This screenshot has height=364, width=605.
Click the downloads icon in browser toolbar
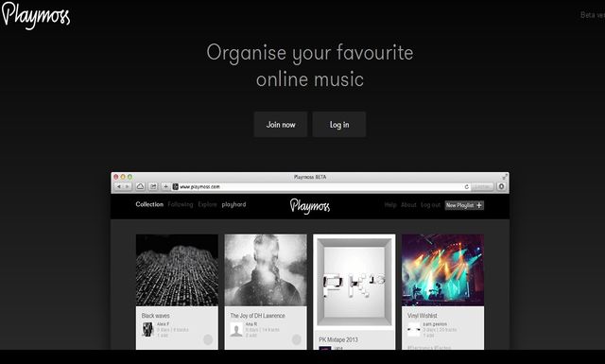(x=501, y=187)
